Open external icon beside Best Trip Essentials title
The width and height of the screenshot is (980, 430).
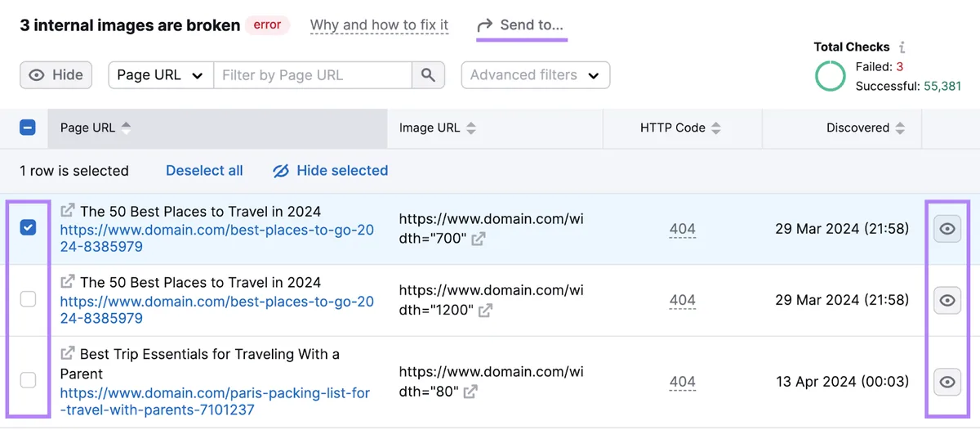[68, 354]
